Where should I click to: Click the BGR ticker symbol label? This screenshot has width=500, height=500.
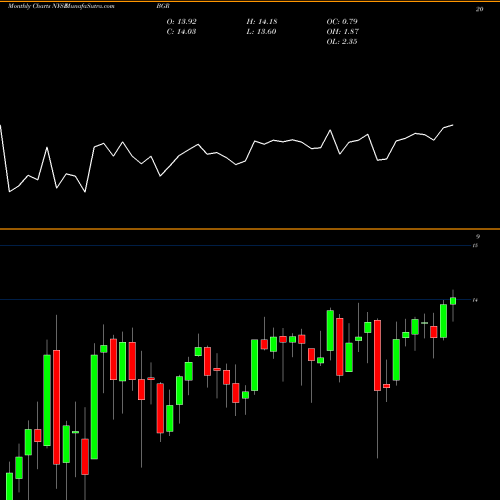click(x=163, y=6)
